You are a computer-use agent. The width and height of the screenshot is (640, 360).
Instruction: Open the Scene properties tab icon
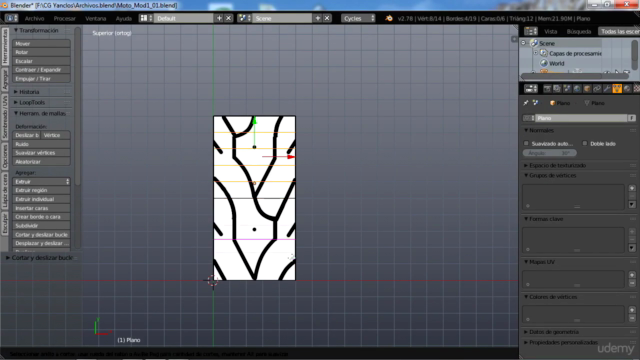click(567, 89)
